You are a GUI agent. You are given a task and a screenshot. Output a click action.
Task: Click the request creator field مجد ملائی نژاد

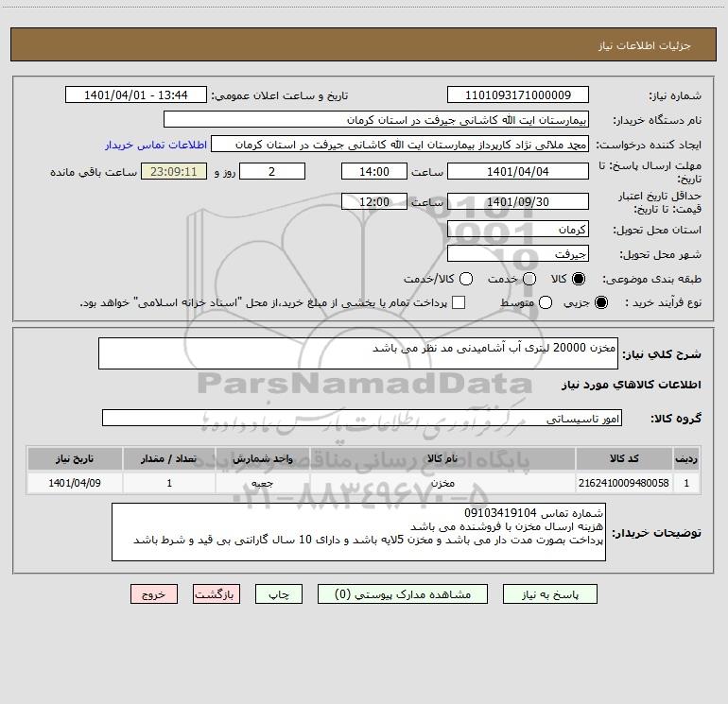tap(400, 145)
